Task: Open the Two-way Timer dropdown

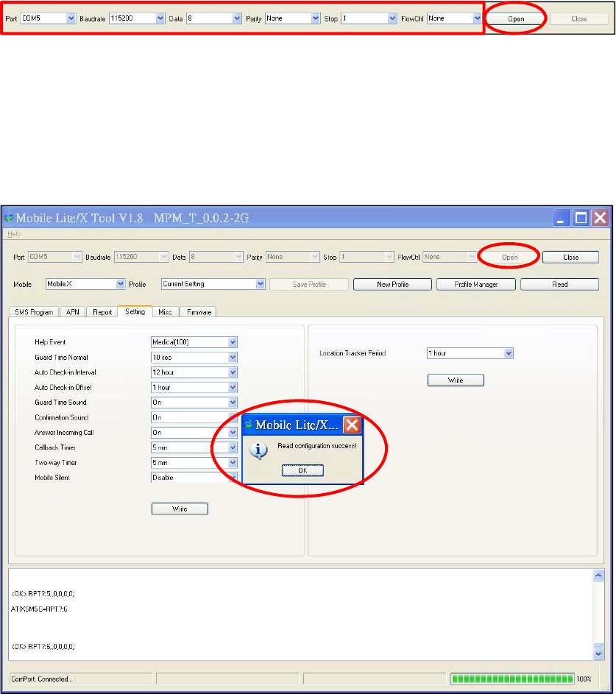Action: click(194, 462)
